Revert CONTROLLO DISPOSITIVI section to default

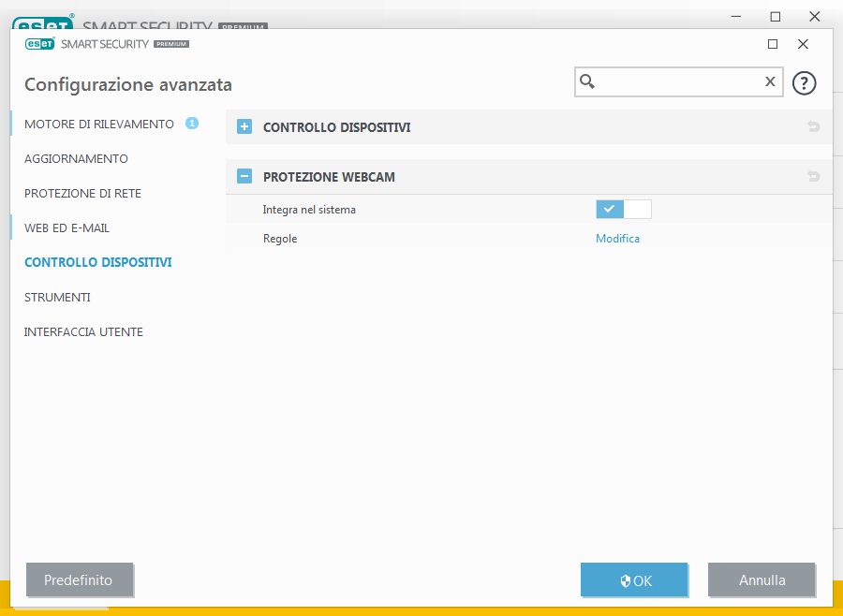point(813,126)
